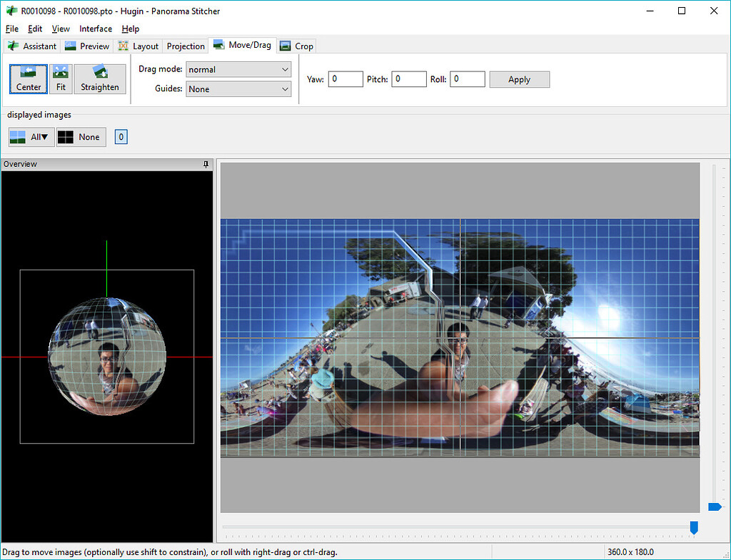
Task: Click the scissors icon on the Crop tab
Action: [x=284, y=45]
